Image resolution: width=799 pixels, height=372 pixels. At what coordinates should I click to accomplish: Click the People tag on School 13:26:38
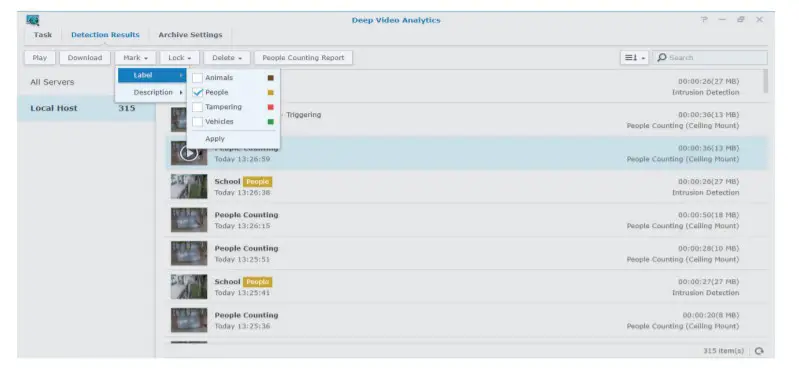coord(257,181)
